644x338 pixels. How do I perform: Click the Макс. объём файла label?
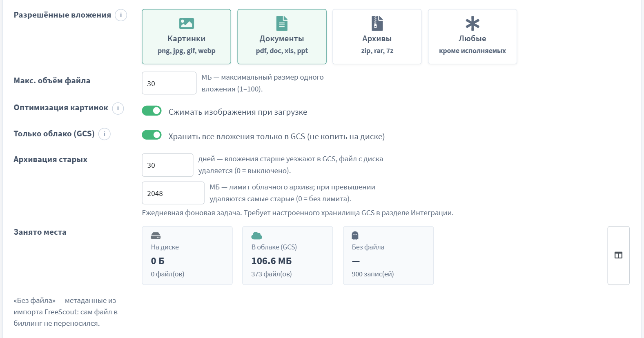click(52, 81)
